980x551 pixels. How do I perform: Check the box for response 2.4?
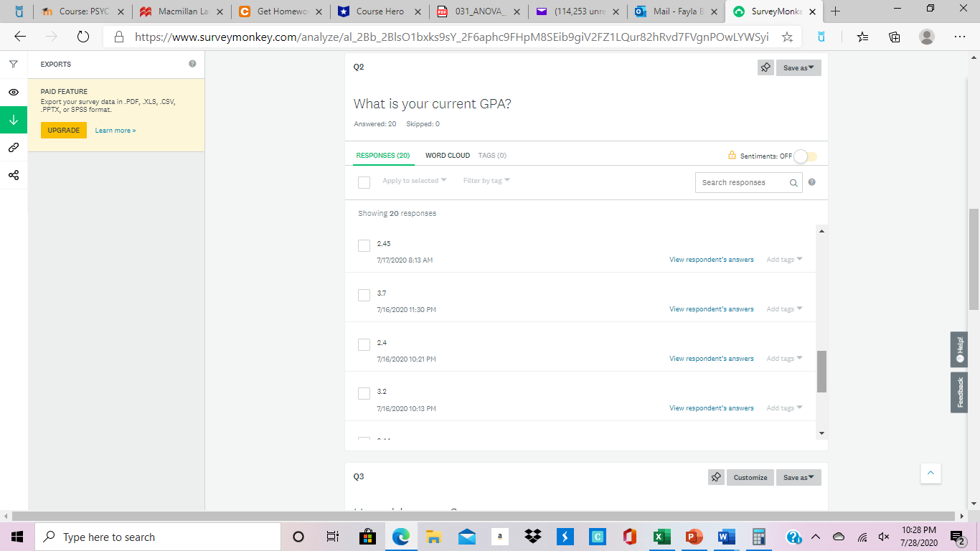[x=364, y=344]
